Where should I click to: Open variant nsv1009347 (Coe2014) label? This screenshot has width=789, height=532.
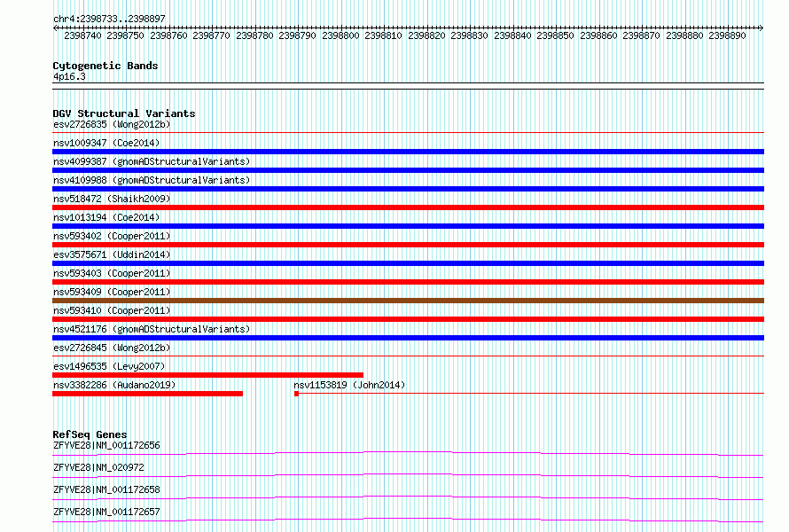pyautogui.click(x=106, y=143)
